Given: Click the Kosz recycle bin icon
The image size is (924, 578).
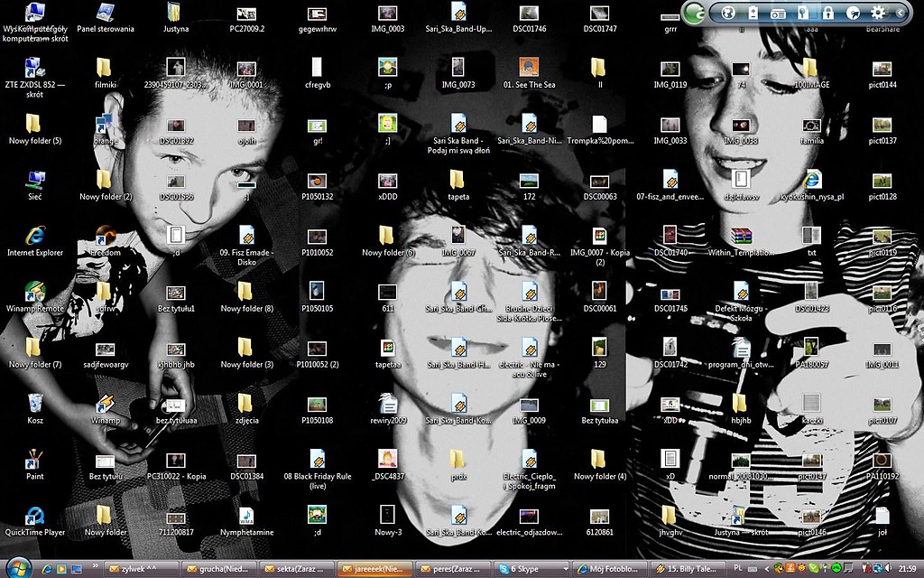Looking at the screenshot, I should (35, 409).
